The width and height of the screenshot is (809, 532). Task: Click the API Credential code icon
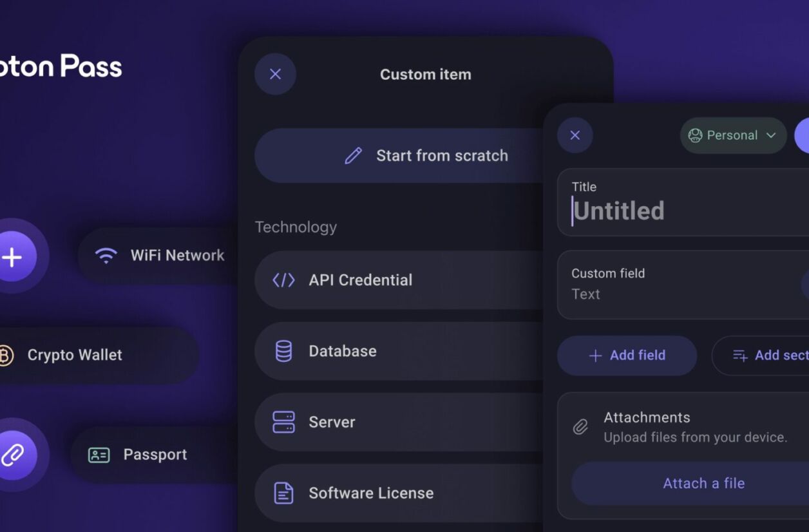[283, 280]
